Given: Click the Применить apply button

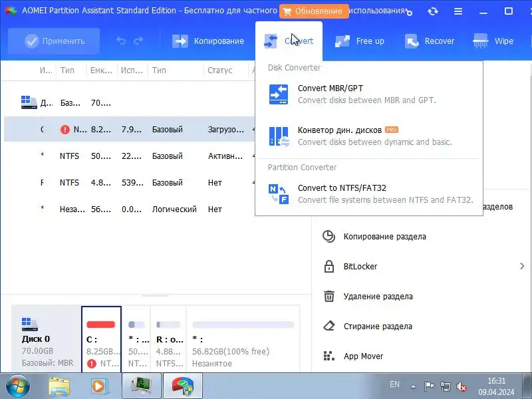Looking at the screenshot, I should (54, 41).
